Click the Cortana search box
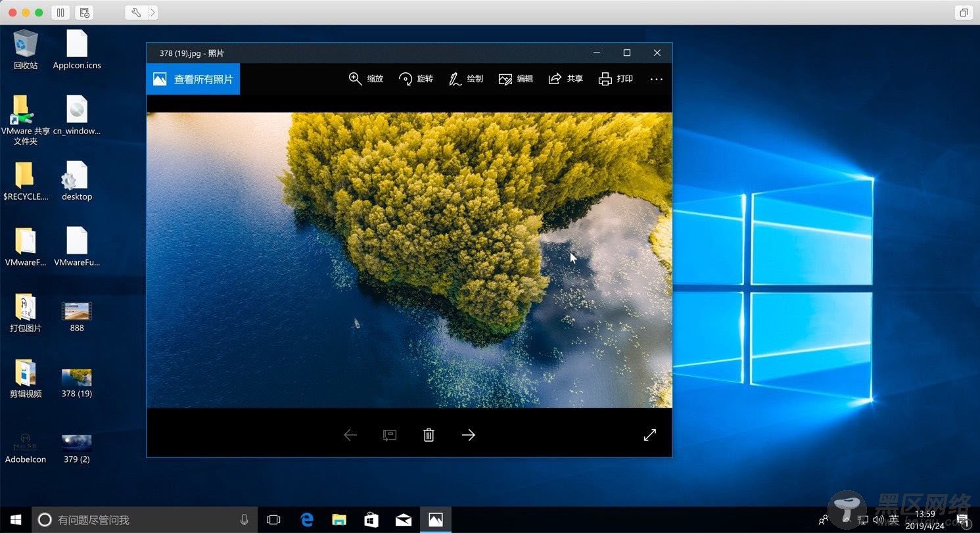Image resolution: width=980 pixels, height=533 pixels. 143,520
